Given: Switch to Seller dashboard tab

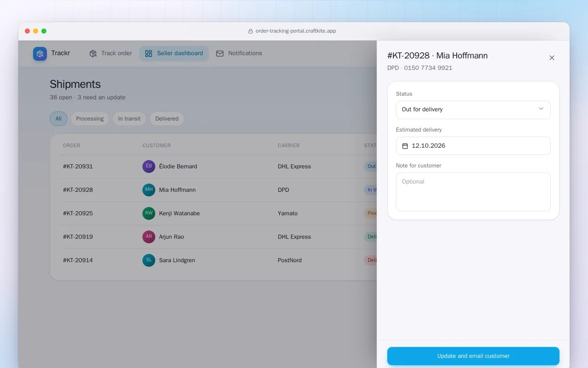Looking at the screenshot, I should click(x=174, y=53).
